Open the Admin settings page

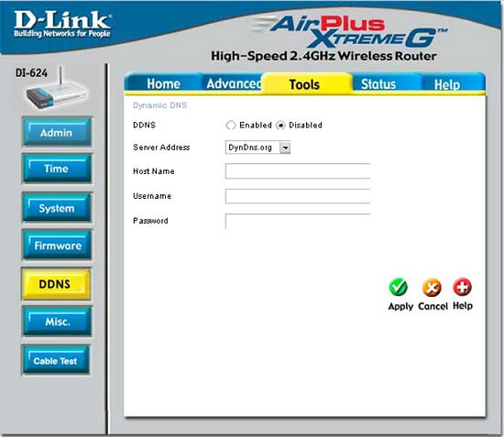point(57,132)
